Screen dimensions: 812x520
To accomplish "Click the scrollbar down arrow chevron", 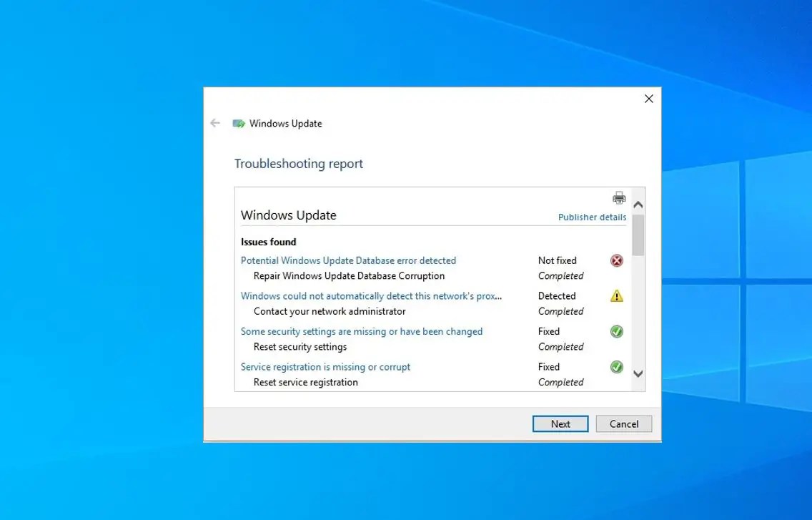I will (x=638, y=373).
